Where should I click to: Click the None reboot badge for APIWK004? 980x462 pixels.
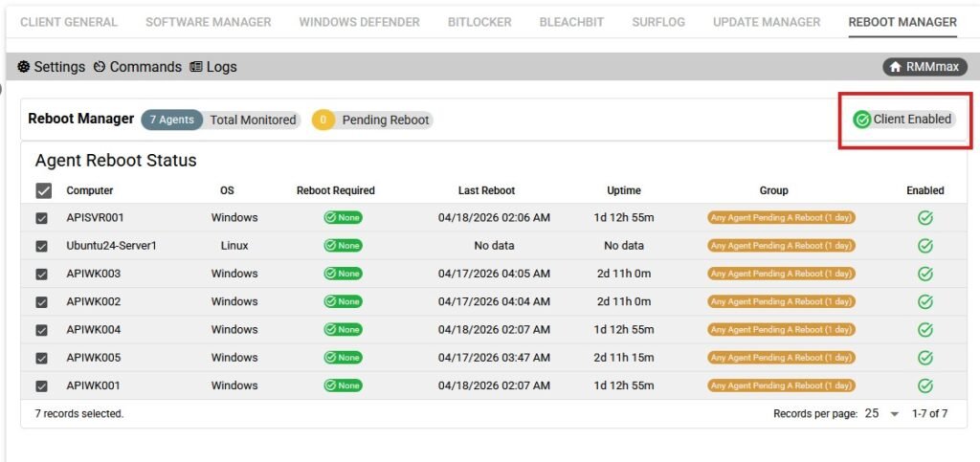tap(343, 330)
